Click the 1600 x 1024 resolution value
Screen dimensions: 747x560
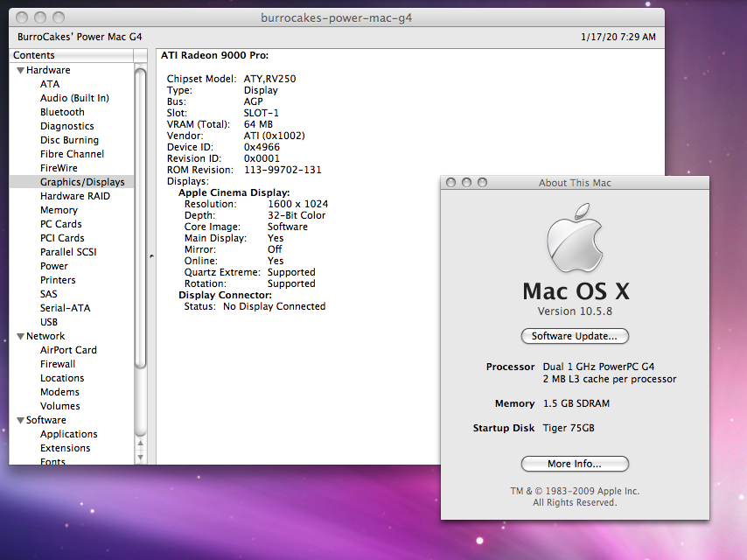(297, 204)
